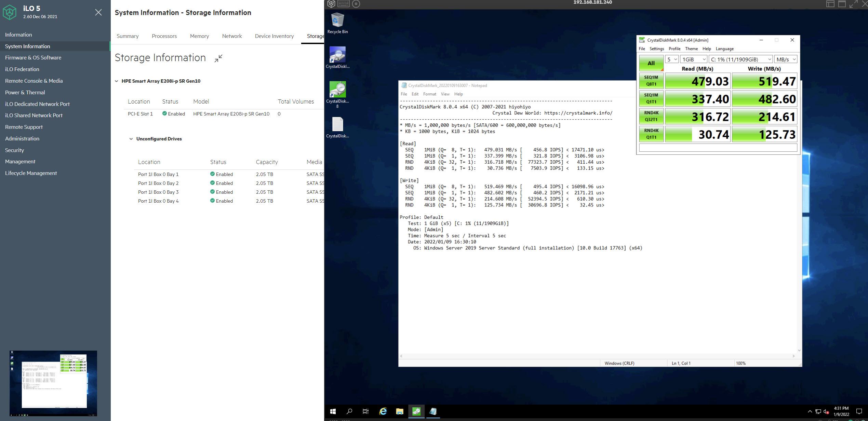Screen dimensions: 868x421
Task: Run all benchmarks with the All button
Action: tap(651, 63)
